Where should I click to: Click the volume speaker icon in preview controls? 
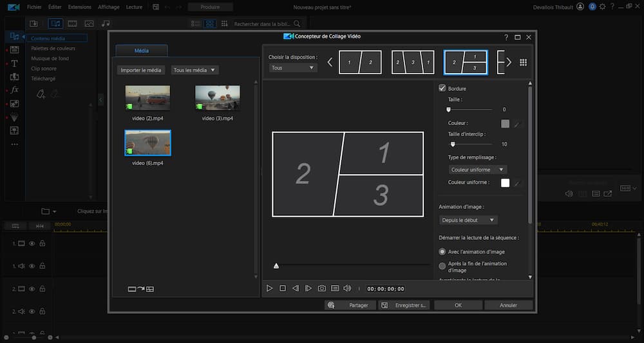[x=348, y=289]
